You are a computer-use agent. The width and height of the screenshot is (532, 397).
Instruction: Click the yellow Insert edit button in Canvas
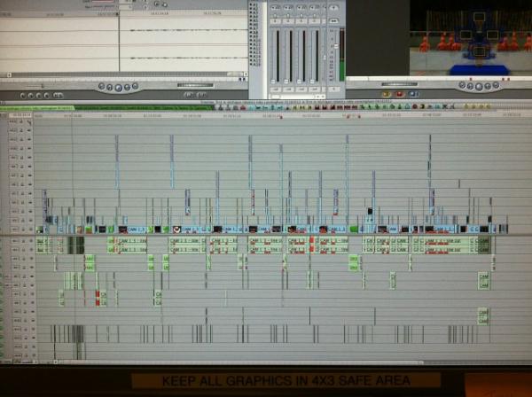click(387, 94)
